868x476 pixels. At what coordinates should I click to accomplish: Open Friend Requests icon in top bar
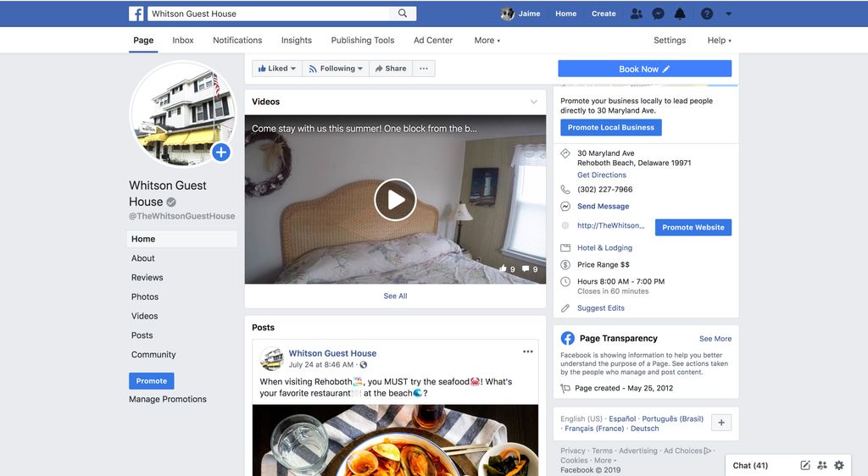pyautogui.click(x=637, y=14)
